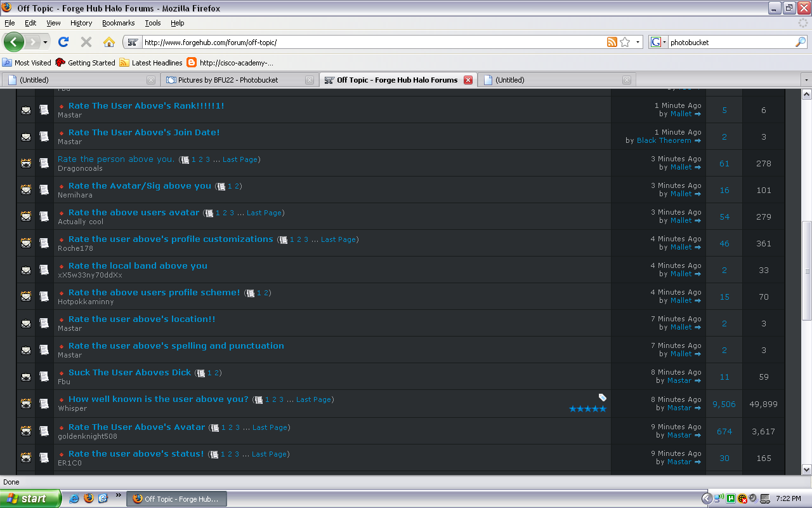The height and width of the screenshot is (508, 812).
Task: Click the Forward navigation arrow
Action: click(33, 42)
